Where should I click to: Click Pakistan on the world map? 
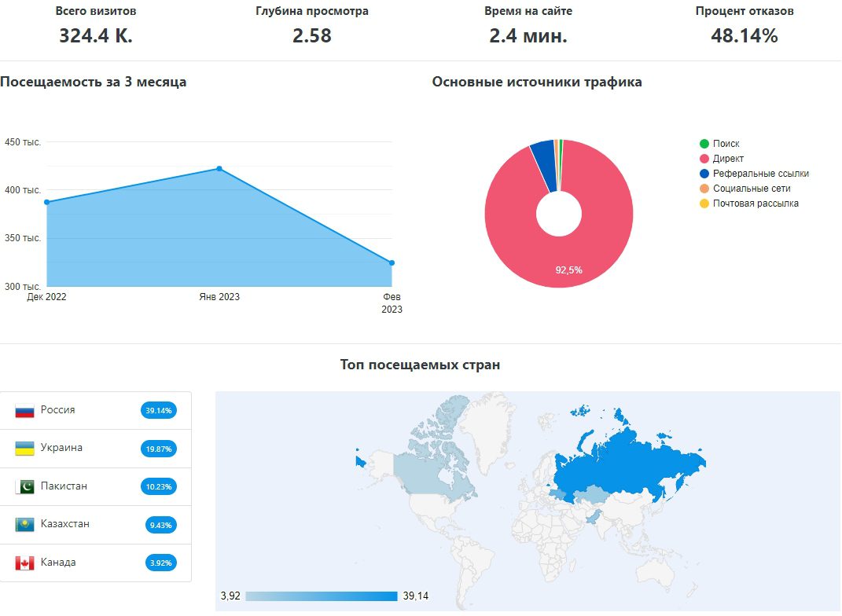(594, 518)
